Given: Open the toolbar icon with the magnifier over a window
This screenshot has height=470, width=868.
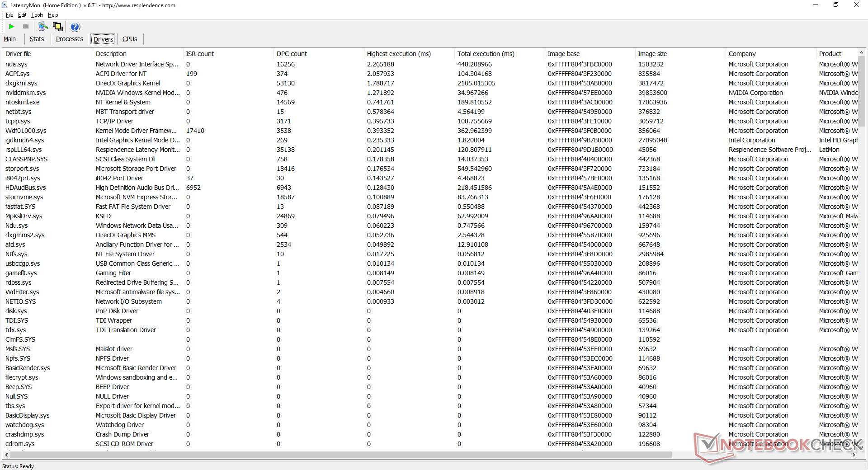Looking at the screenshot, I should click(43, 27).
